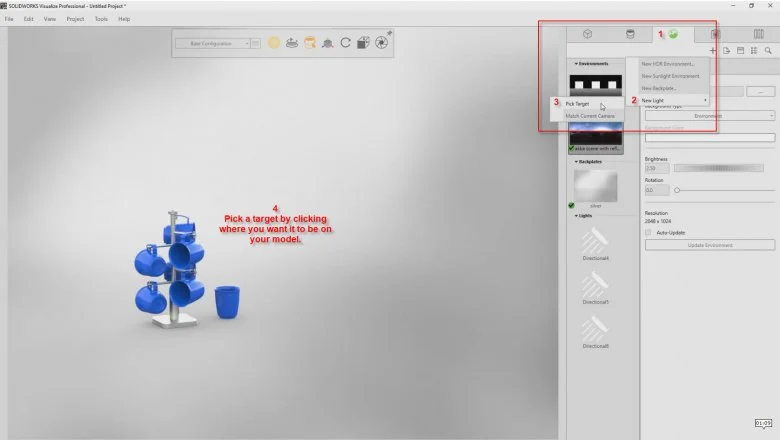This screenshot has height=440, width=780.
Task: Click the Update Environment button
Action: click(710, 245)
